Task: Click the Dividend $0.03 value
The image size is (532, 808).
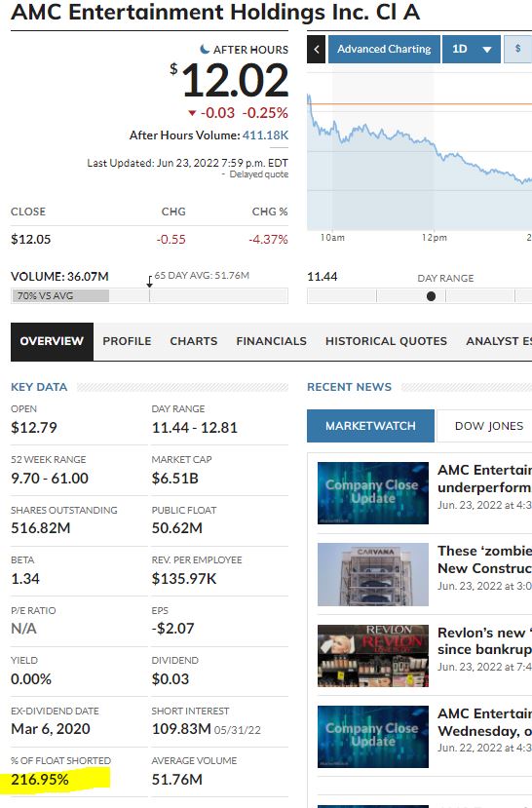Action: pyautogui.click(x=171, y=679)
